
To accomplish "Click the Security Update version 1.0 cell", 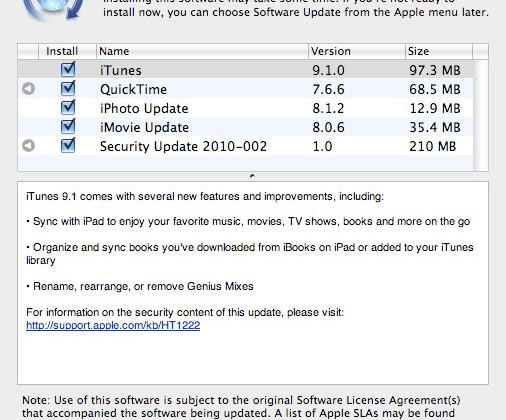I will pos(322,146).
